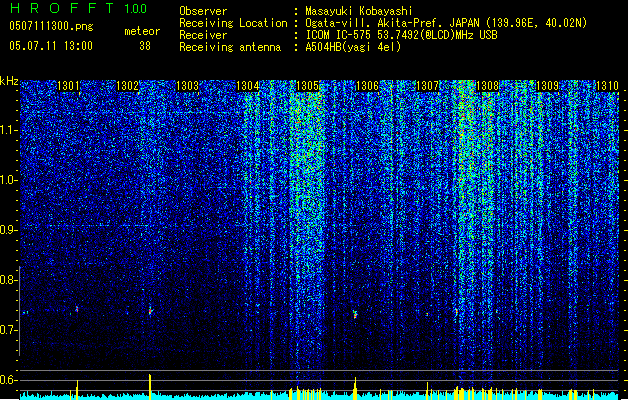Click the Receiving antenna label
Viewport: 629px width, 400px height.
[230, 47]
